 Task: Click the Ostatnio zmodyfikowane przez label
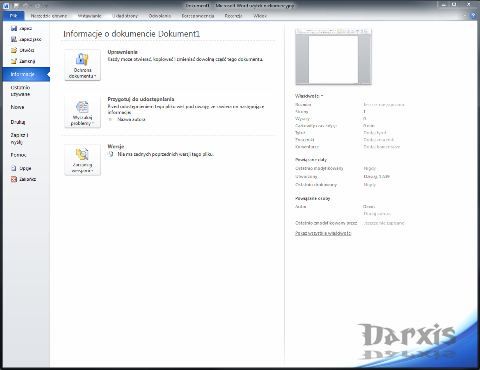[326, 223]
